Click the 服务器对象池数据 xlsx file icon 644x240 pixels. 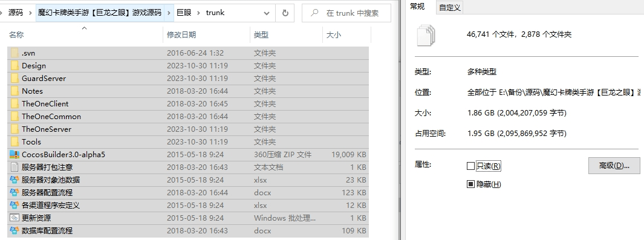(x=15, y=180)
